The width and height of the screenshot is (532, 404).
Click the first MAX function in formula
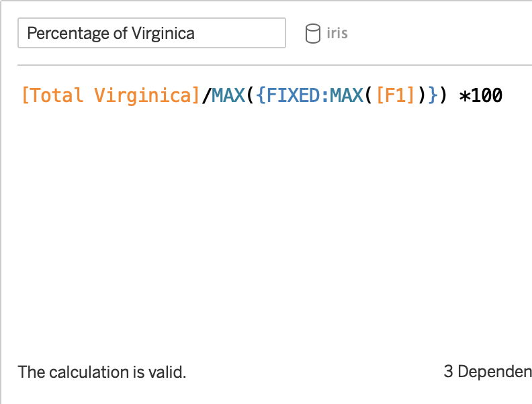pyautogui.click(x=228, y=95)
